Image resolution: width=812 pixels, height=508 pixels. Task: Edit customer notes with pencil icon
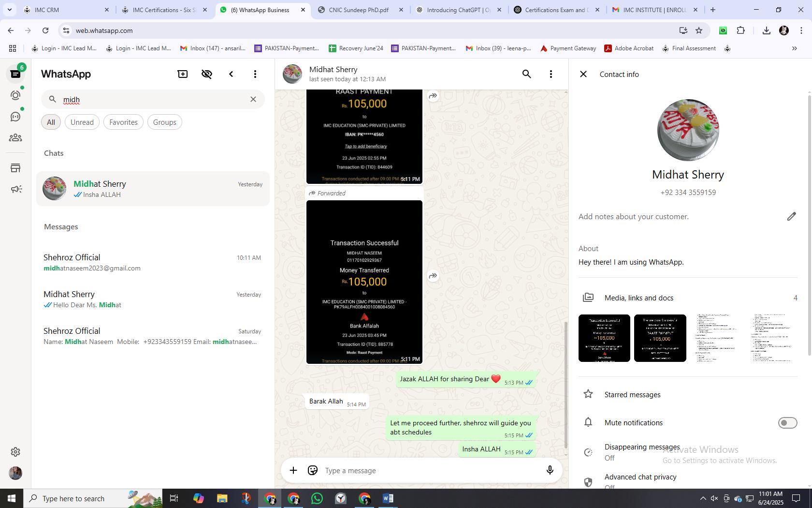pos(791,216)
